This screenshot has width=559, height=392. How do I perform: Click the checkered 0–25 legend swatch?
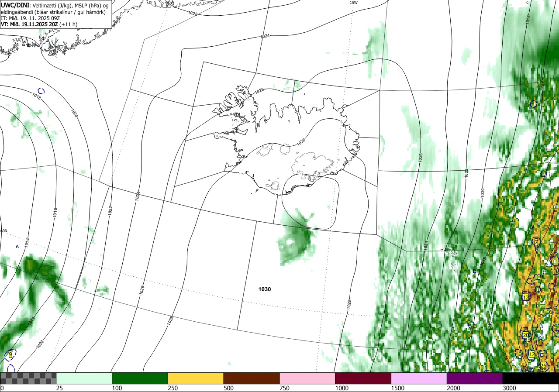point(28,378)
